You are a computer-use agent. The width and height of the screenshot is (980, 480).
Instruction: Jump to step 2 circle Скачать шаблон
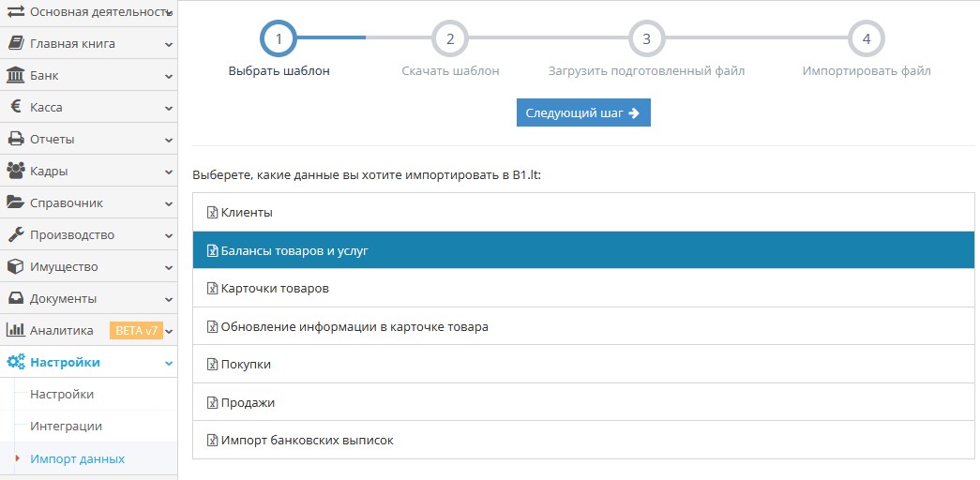450,38
